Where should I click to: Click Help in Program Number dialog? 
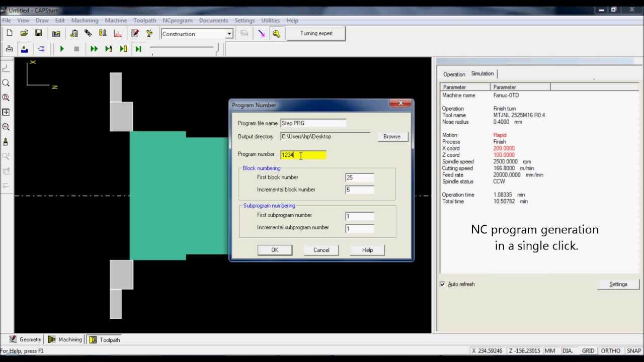pyautogui.click(x=367, y=250)
